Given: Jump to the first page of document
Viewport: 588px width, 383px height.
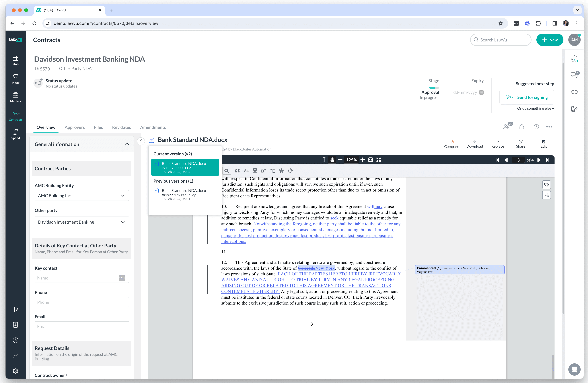Looking at the screenshot, I should point(497,160).
